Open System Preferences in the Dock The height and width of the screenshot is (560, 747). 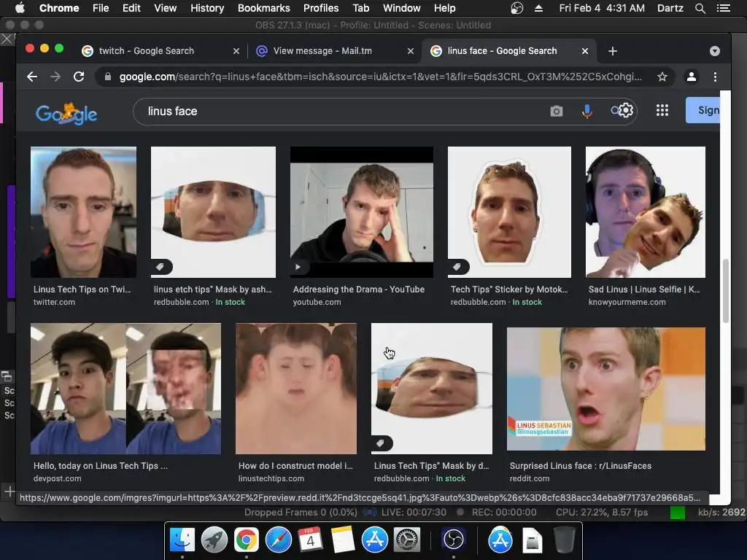coord(406,540)
